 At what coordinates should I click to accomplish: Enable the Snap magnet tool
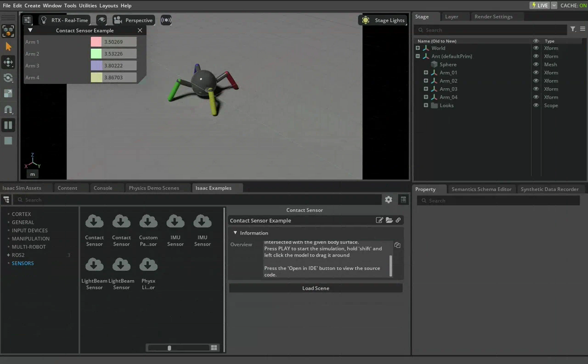pos(8,109)
